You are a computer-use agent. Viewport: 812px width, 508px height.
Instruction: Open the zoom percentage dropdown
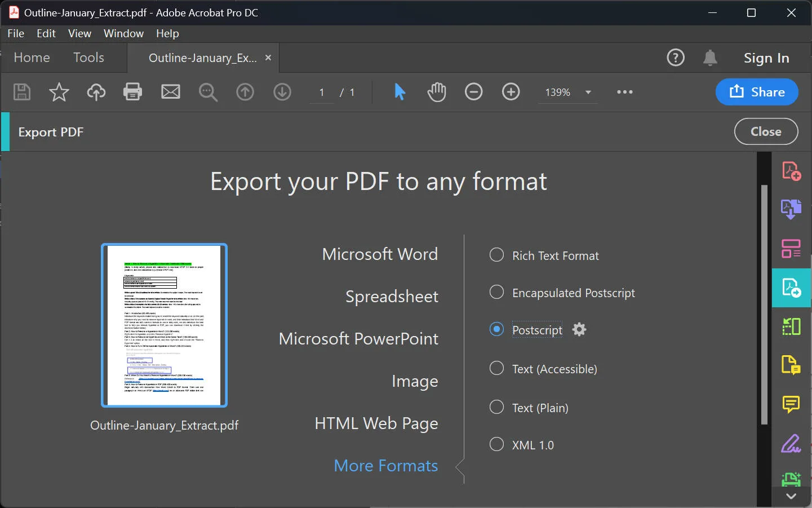(x=588, y=92)
